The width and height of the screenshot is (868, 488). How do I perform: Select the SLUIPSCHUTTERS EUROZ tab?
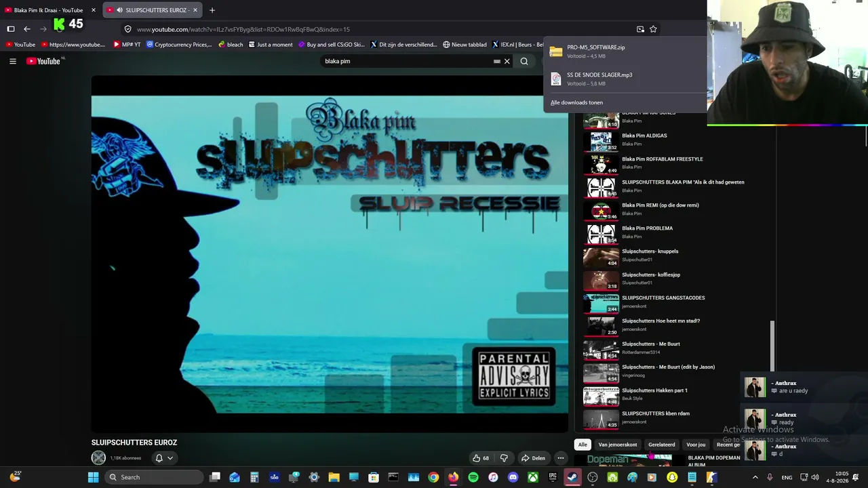153,10
